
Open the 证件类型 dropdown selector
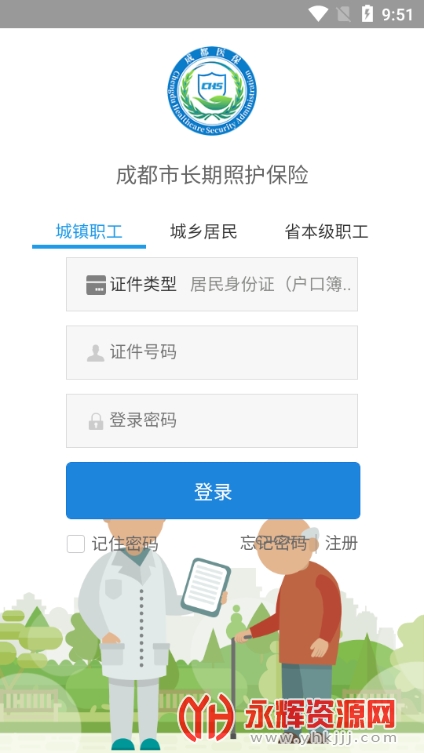212,284
